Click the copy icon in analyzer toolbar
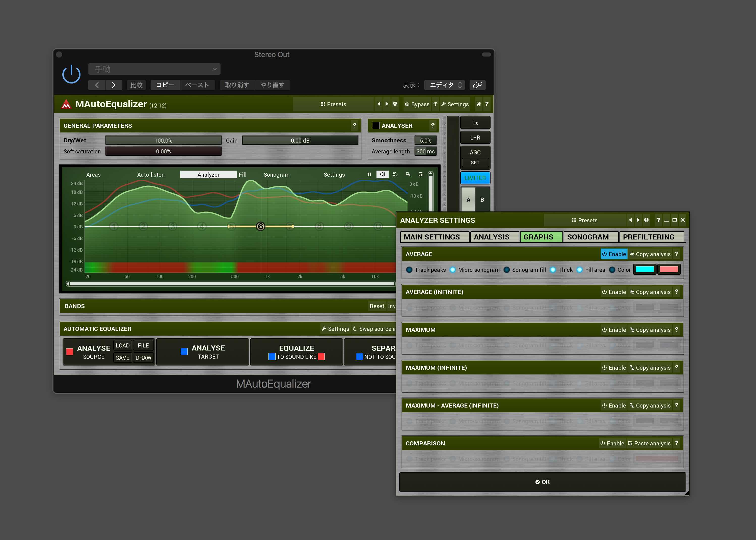This screenshot has height=540, width=756. (x=408, y=174)
